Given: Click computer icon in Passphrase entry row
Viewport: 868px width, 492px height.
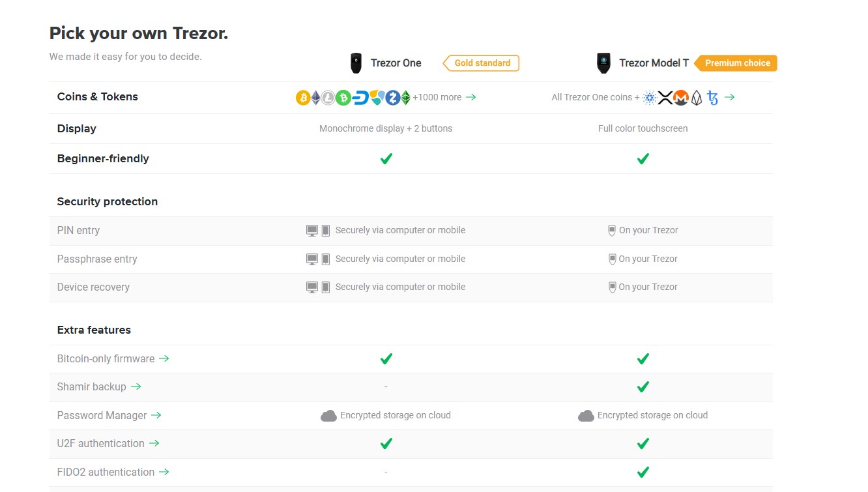Looking at the screenshot, I should pyautogui.click(x=312, y=259).
